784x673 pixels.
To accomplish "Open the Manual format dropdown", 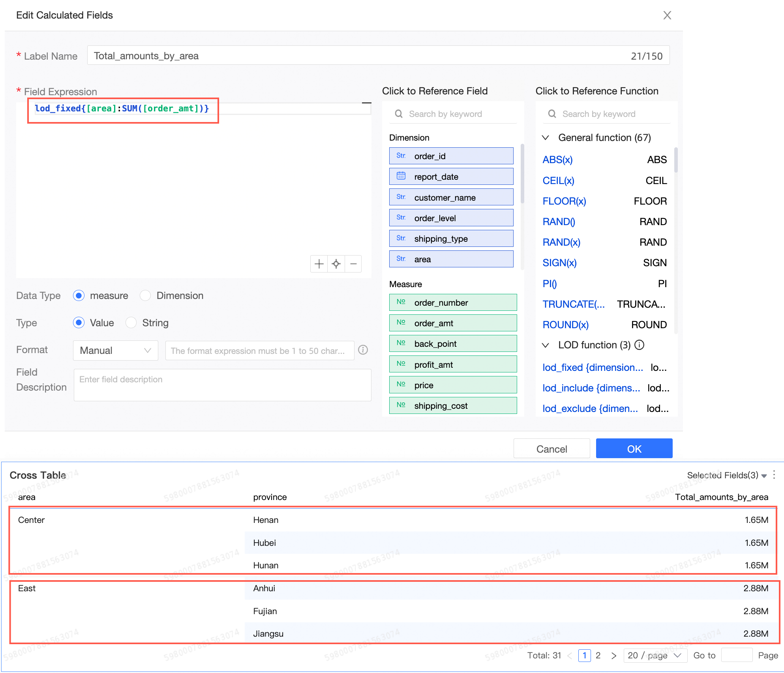I will [x=116, y=350].
